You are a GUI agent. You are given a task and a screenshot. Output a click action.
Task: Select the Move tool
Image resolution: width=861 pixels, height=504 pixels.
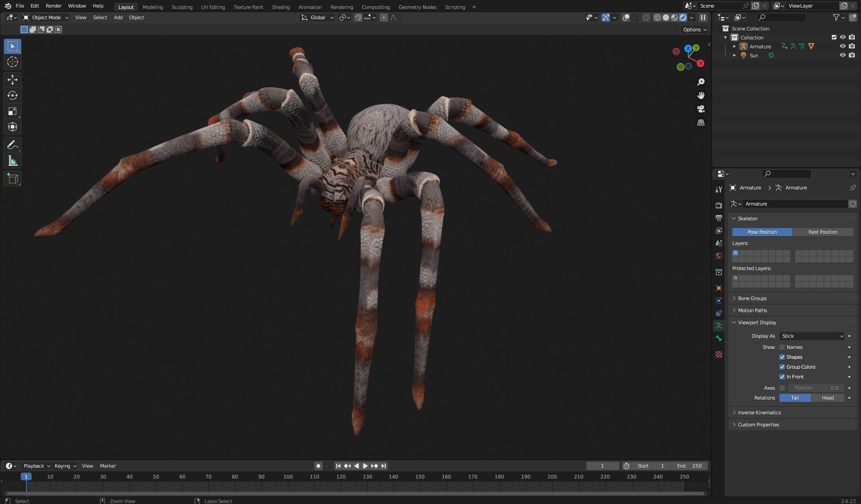(13, 80)
